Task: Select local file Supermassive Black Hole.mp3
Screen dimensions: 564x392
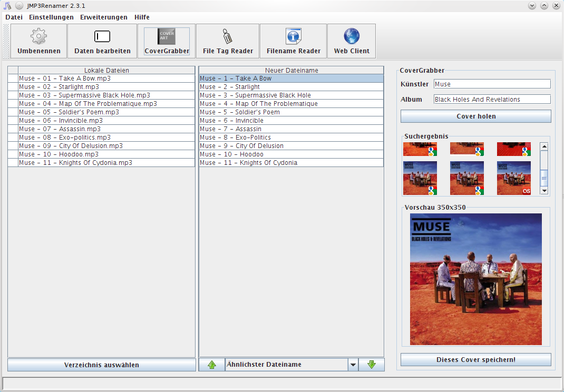Action: pyautogui.click(x=106, y=95)
